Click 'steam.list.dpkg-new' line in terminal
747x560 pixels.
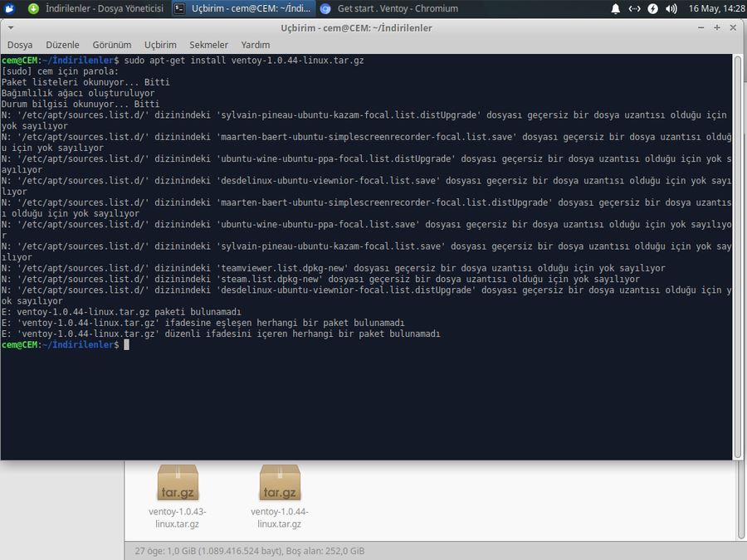320,279
